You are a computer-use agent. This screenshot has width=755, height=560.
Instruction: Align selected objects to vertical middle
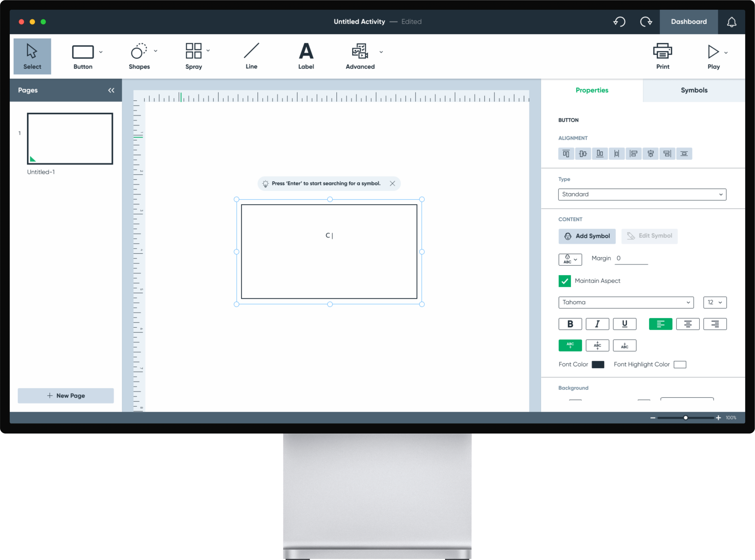pyautogui.click(x=583, y=154)
